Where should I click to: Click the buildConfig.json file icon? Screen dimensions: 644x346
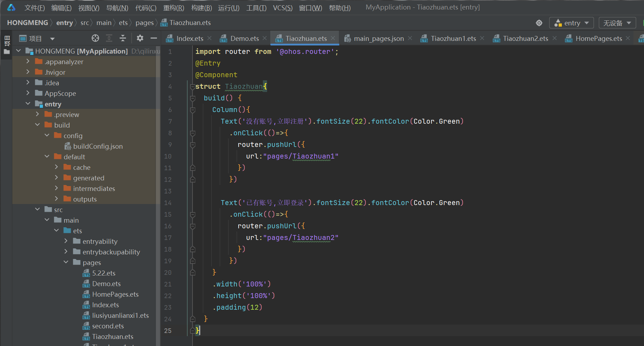pos(68,146)
